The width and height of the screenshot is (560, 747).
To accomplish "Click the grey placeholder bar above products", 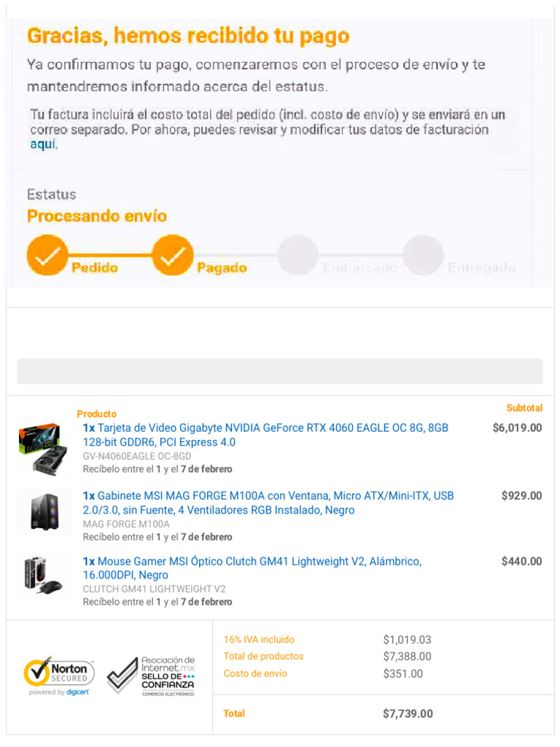I will (280, 371).
